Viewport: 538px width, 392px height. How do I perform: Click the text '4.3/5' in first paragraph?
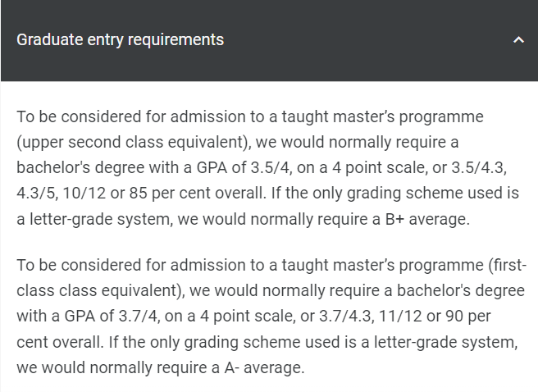tap(35, 193)
